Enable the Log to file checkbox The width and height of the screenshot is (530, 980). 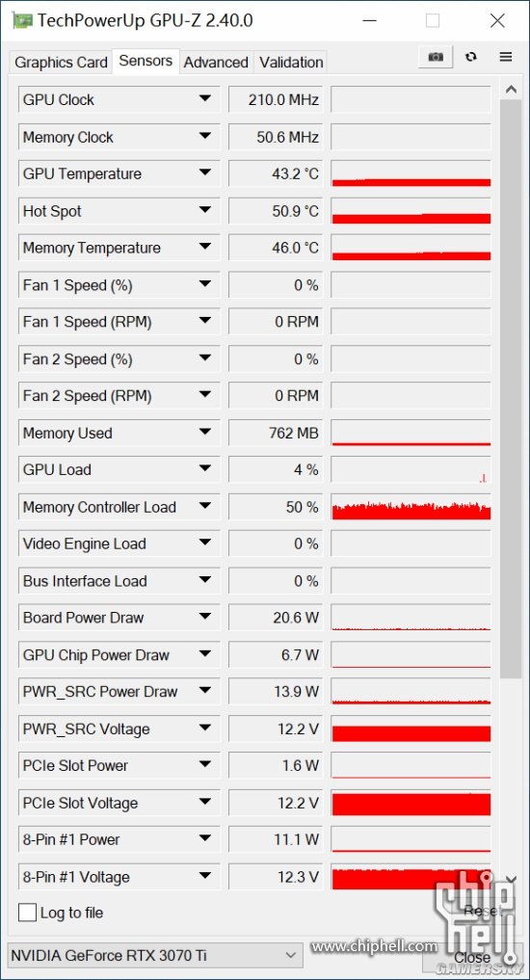point(28,913)
